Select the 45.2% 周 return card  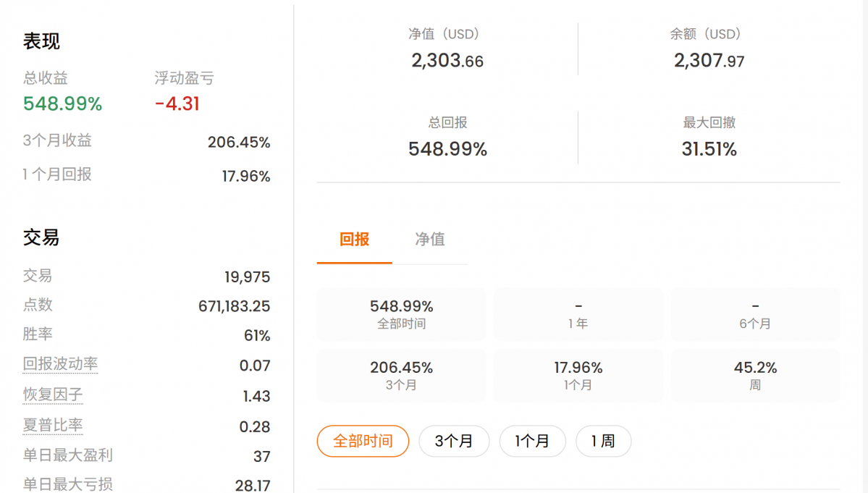(755, 375)
